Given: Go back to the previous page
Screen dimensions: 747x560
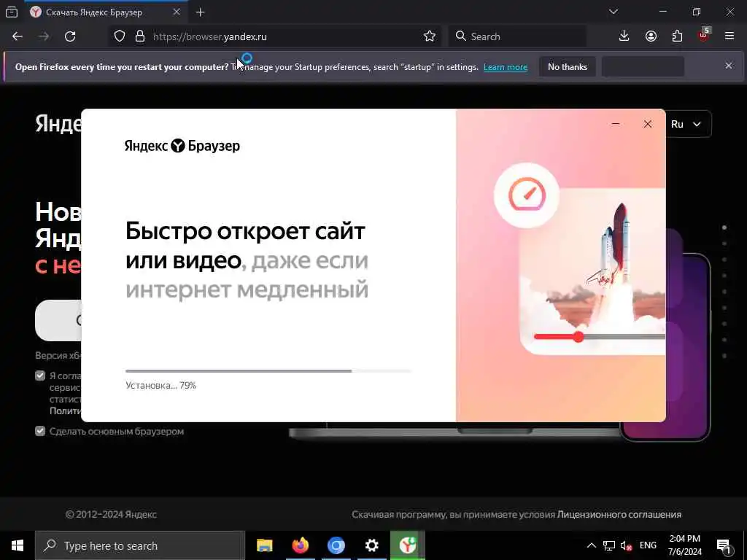Looking at the screenshot, I should 18,36.
